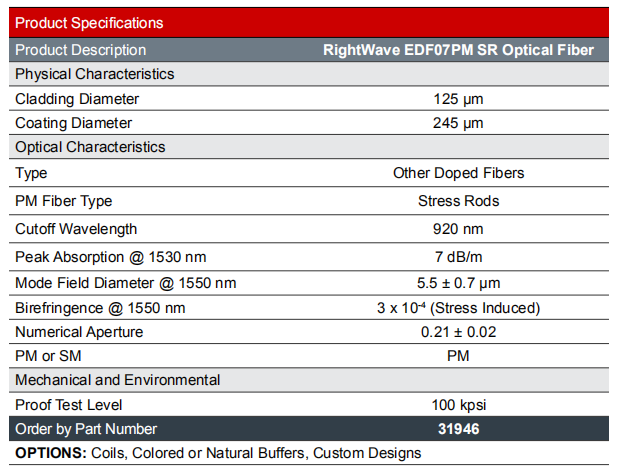Click the 245 µm coating value
The image size is (620, 474).
(x=458, y=123)
